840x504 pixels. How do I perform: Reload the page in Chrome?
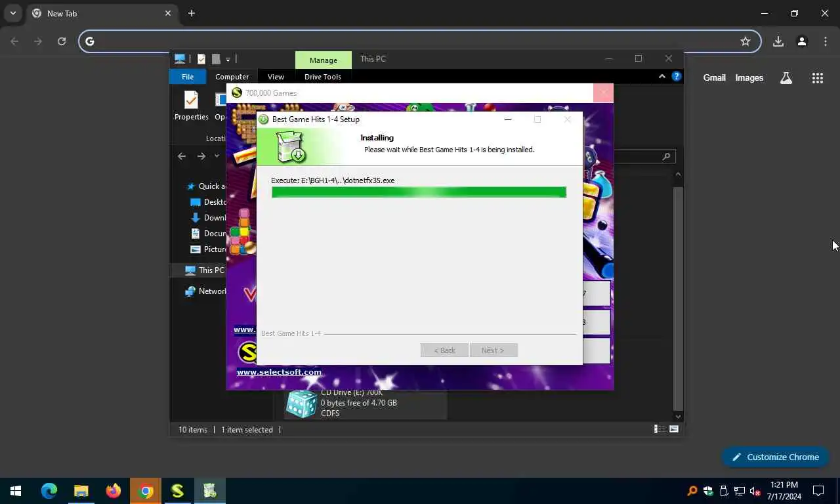click(62, 41)
